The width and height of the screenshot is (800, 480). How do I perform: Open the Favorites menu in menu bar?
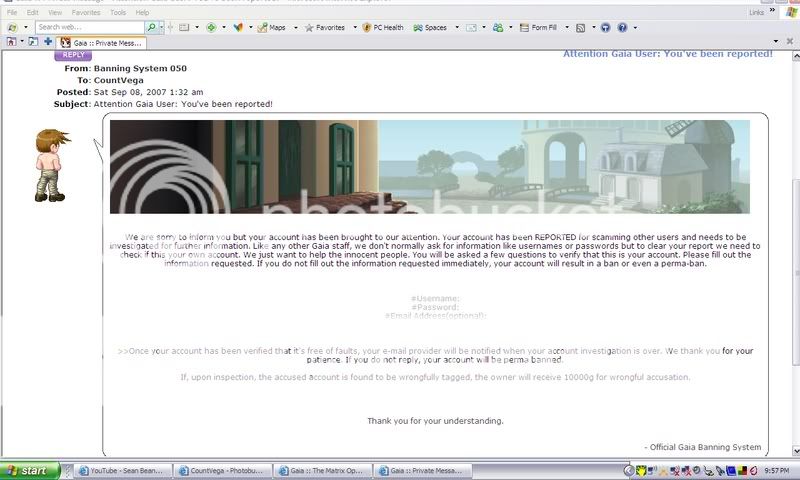[x=86, y=12]
